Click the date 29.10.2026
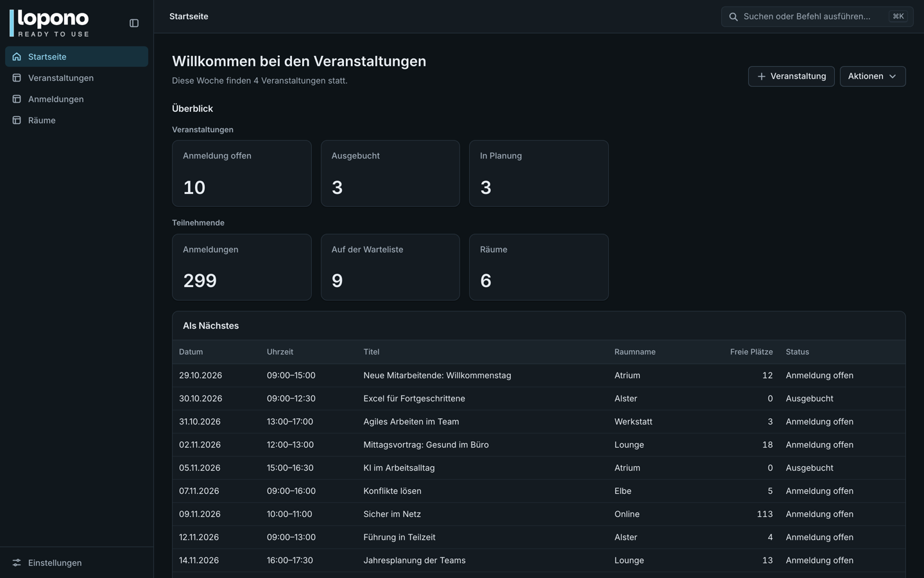924x578 pixels. click(x=200, y=376)
